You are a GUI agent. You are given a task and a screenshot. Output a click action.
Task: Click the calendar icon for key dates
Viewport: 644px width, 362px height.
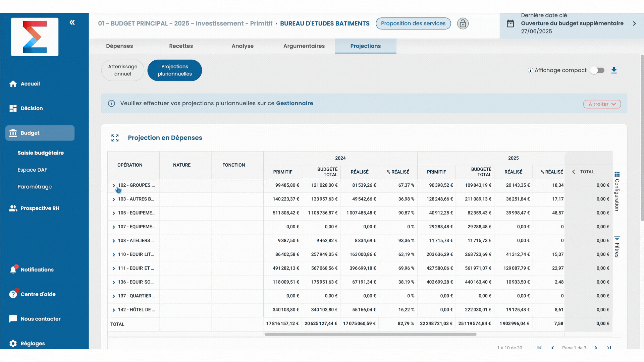(x=510, y=23)
